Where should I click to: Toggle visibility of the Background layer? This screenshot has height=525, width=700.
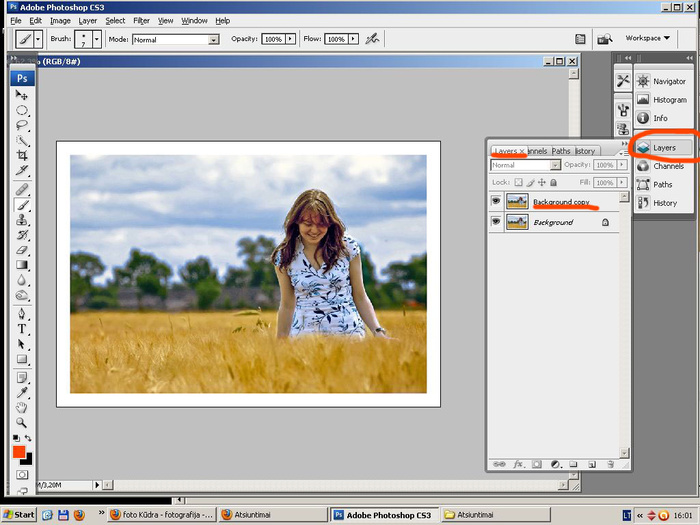point(496,223)
